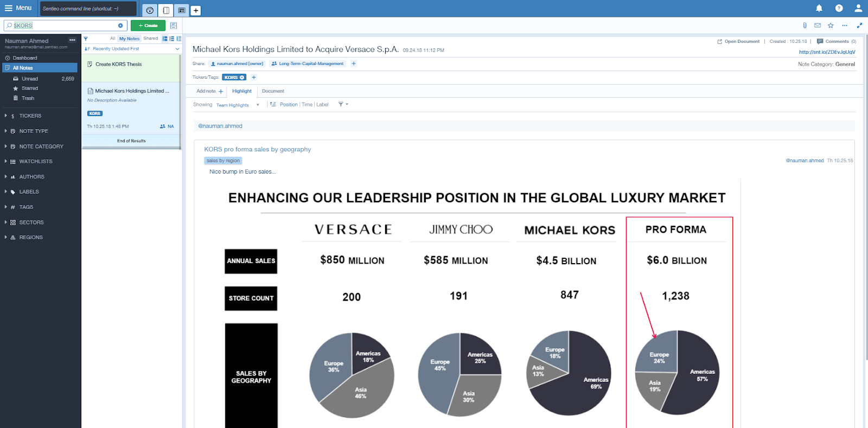Sort highlights by Position
This screenshot has width=868, height=428.
click(289, 105)
